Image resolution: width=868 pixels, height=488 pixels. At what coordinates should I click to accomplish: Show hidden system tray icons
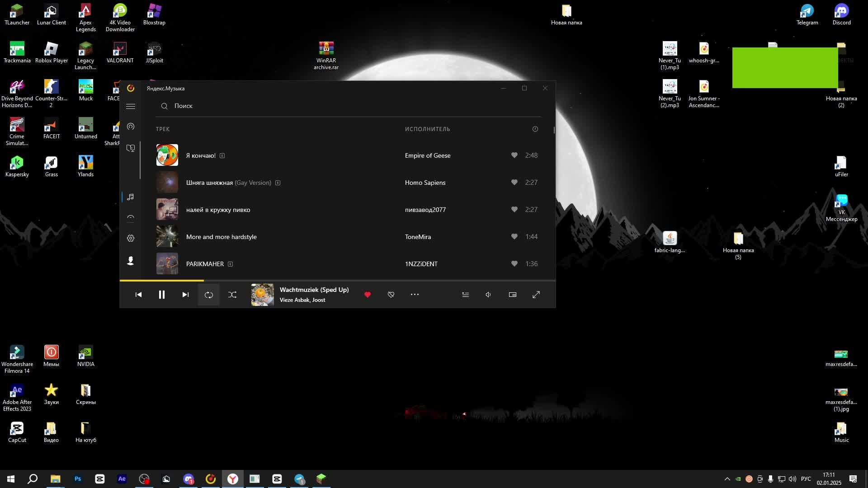pos(727,479)
